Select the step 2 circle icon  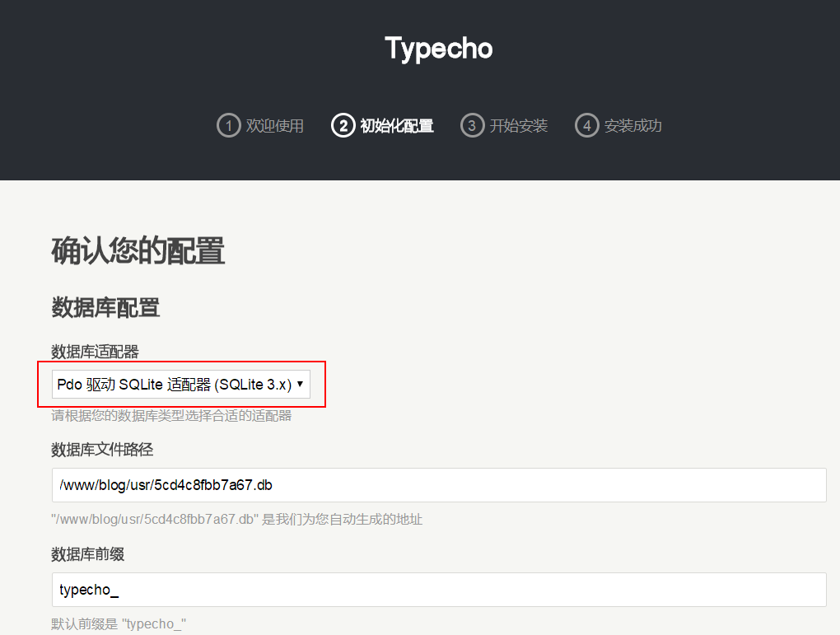[343, 125]
